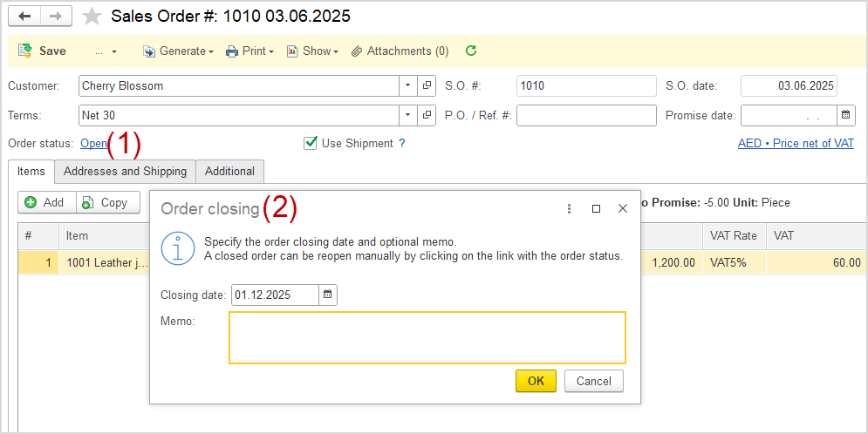
Task: Switch to Addresses and Shipping tab
Action: [x=125, y=172]
